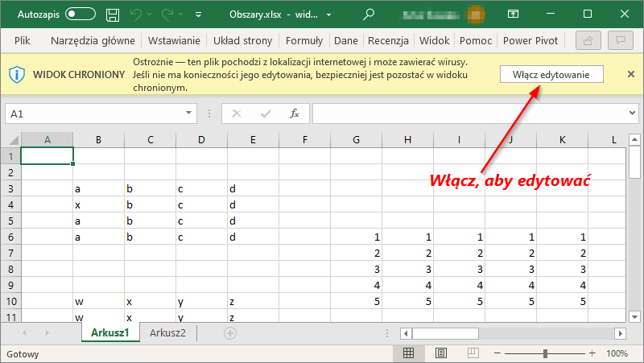Select cell B4 containing x

tap(98, 205)
